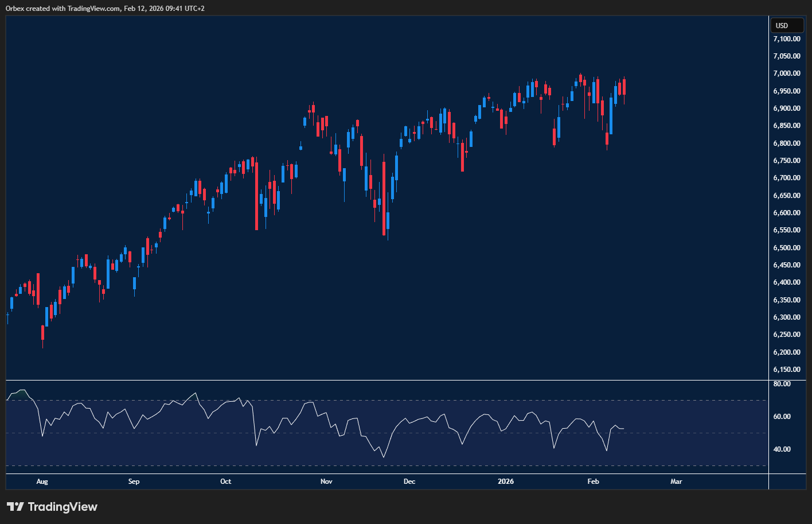Viewport: 812px width, 524px height.
Task: Select the 2026 year marker on time axis
Action: pyautogui.click(x=506, y=482)
